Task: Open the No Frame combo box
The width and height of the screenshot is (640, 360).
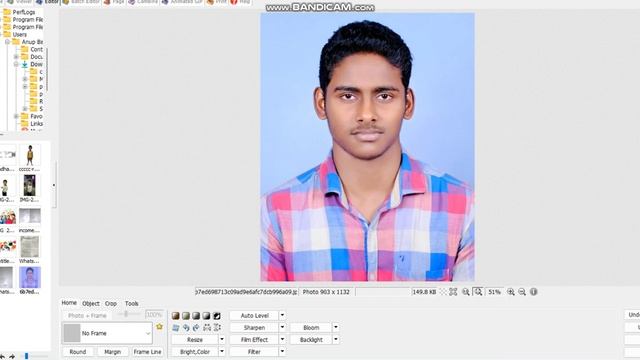Action: (107, 333)
